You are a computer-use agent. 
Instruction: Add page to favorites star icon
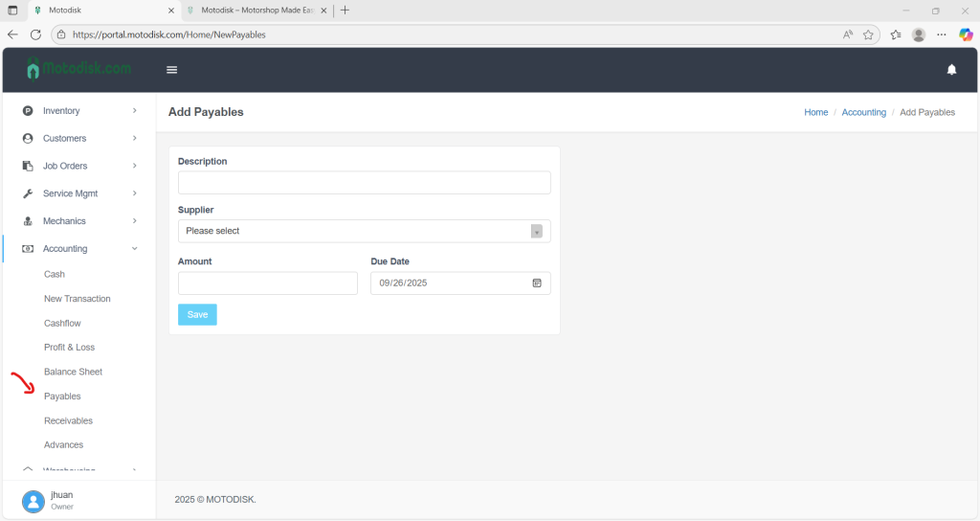click(x=868, y=34)
